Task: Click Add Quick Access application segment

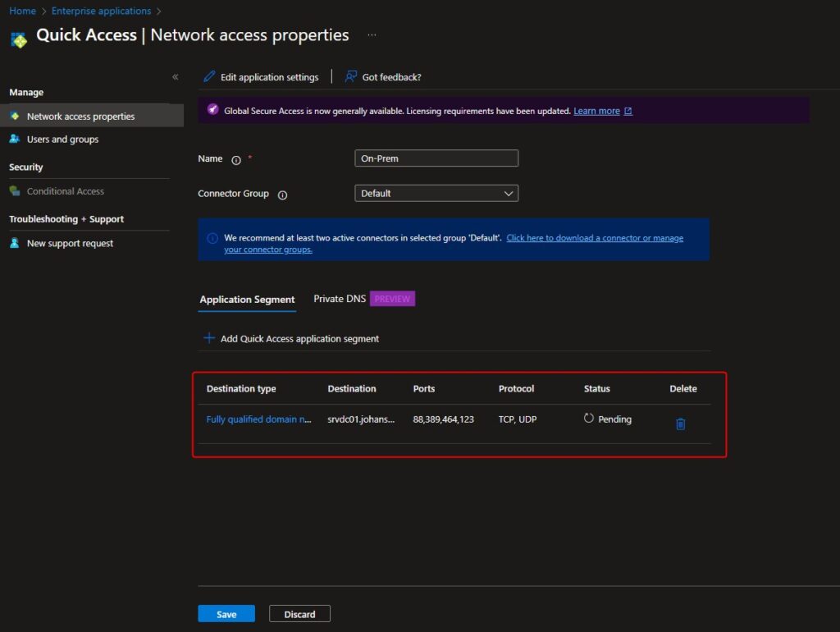Action: coord(291,339)
